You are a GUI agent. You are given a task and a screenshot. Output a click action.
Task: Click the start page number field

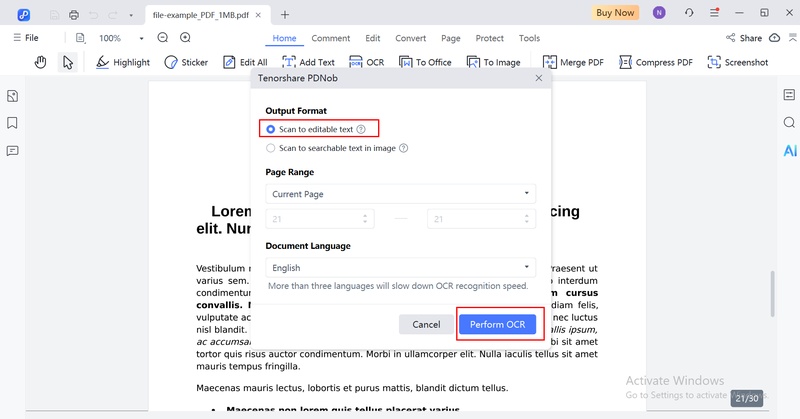click(320, 219)
